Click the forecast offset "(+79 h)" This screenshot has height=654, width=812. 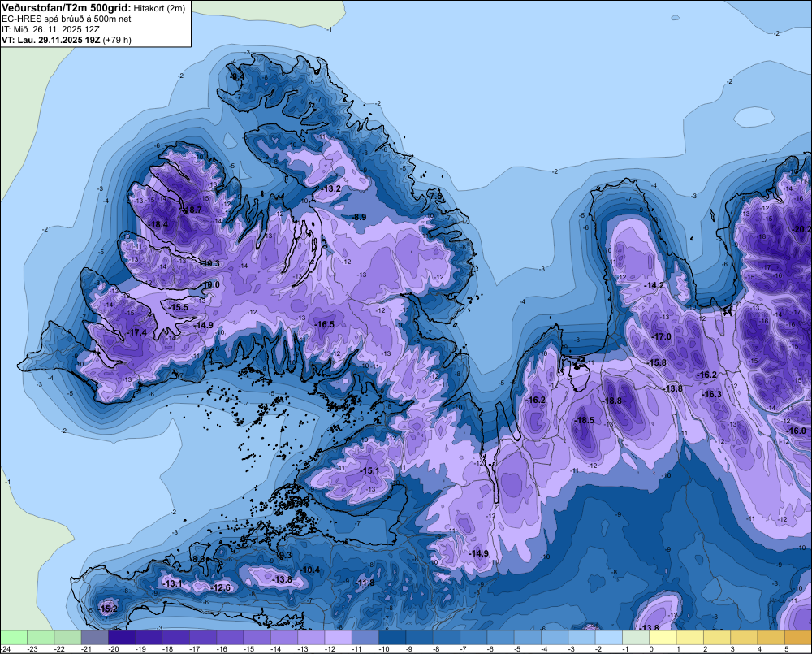click(117, 40)
